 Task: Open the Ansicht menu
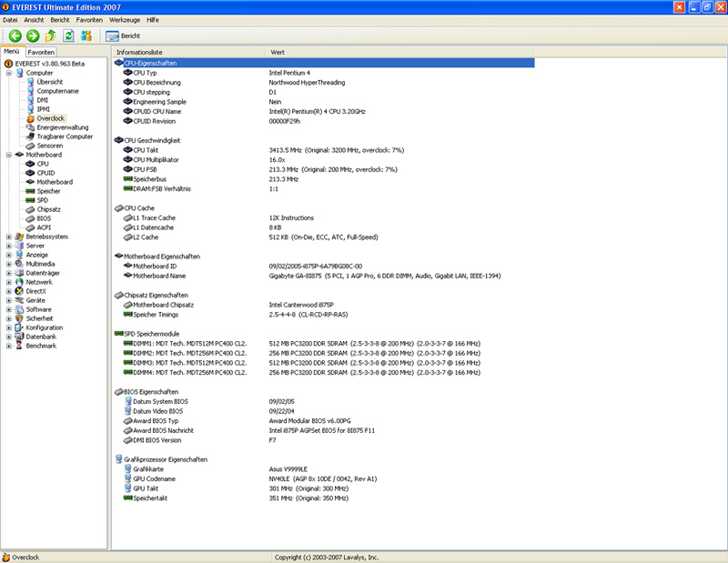pyautogui.click(x=34, y=20)
